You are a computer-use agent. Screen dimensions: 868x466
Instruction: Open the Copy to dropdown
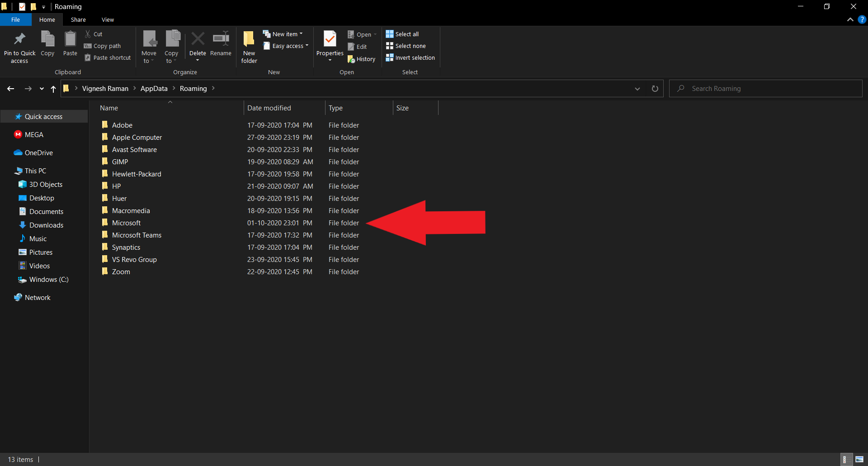point(171,47)
